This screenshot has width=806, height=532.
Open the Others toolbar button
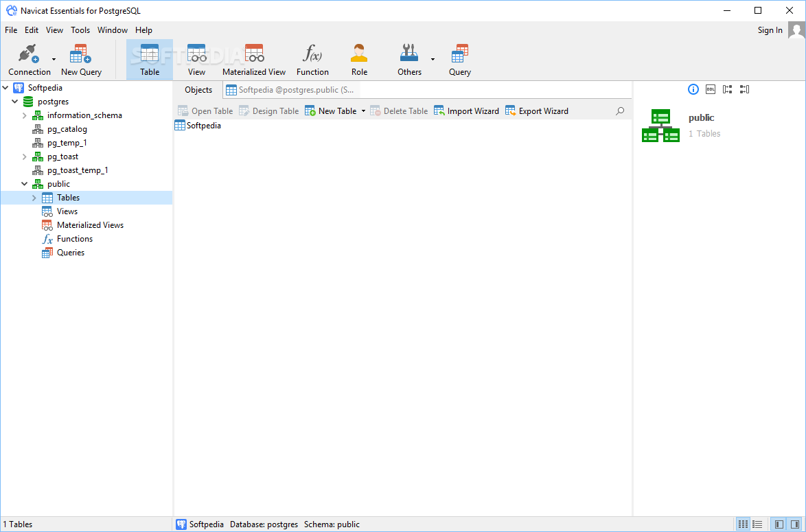coord(409,60)
